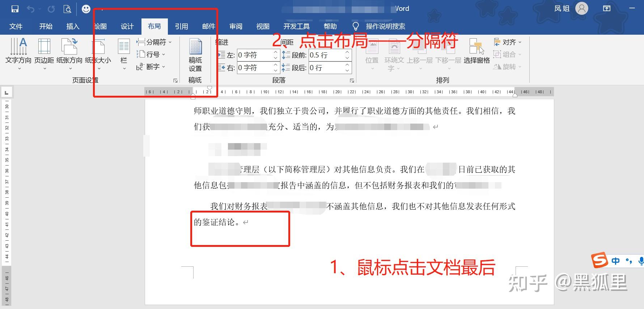Switch to the Design (设计) tab

pyautogui.click(x=127, y=26)
